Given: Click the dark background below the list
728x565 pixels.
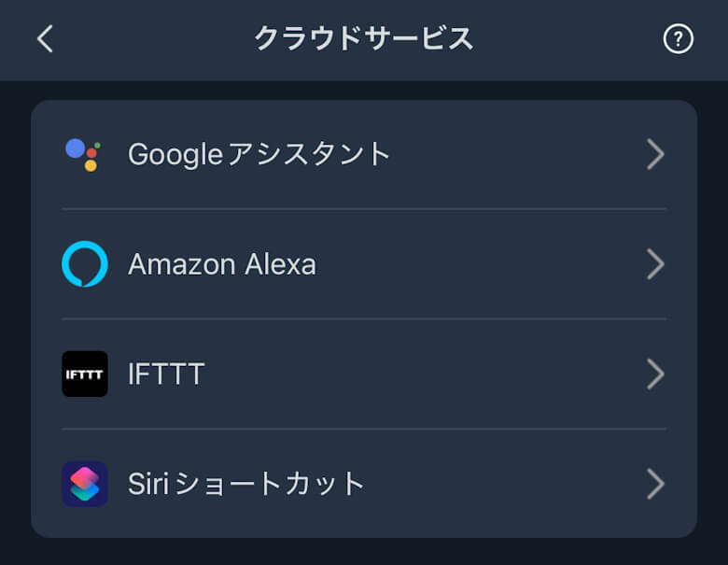Looking at the screenshot, I should (364, 553).
